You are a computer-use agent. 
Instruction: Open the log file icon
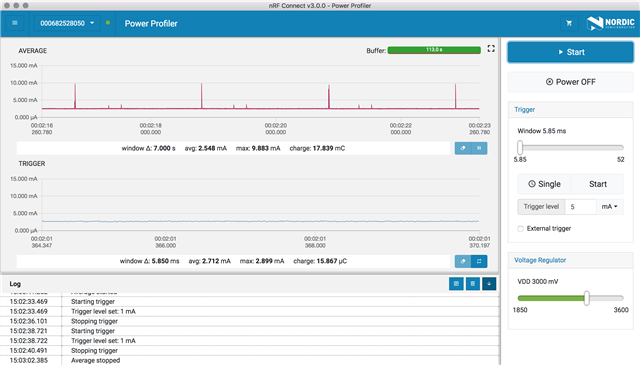(x=456, y=284)
